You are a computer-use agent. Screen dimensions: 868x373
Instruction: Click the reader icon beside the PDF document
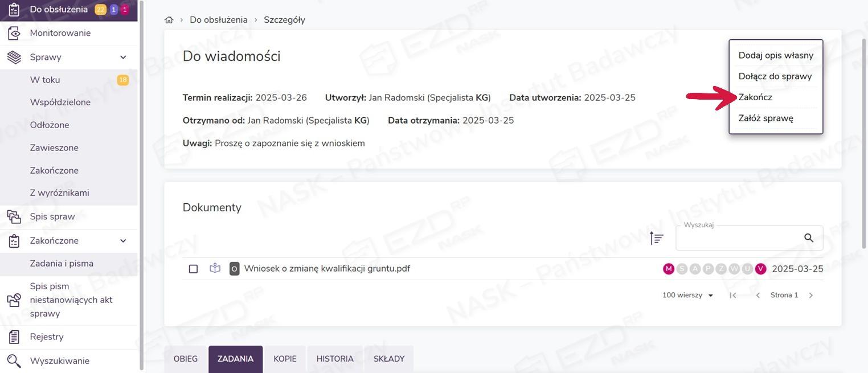(215, 268)
